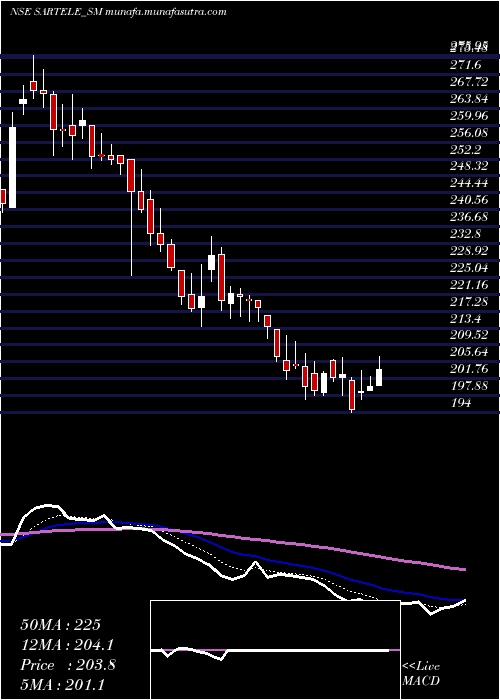Screen dimensions: 500x700
Task: Click the 248.32 price axis label
Action: tap(469, 167)
